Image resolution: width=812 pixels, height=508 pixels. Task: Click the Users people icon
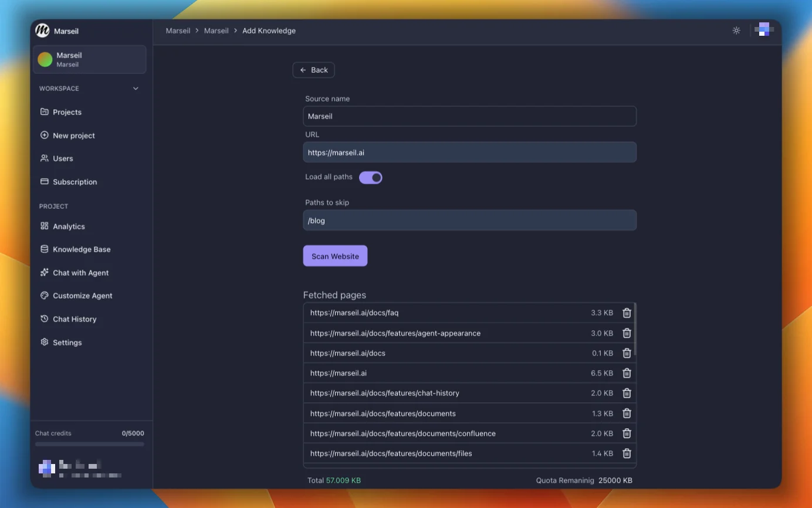tap(44, 158)
